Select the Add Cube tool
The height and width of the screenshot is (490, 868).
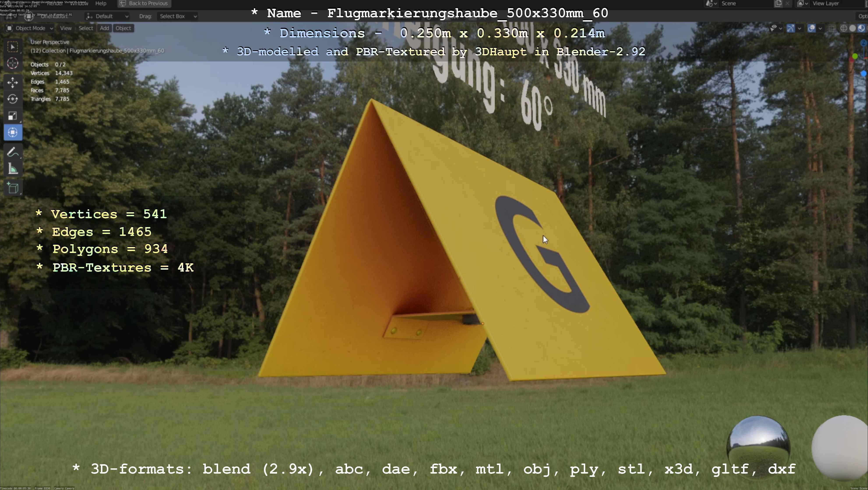click(13, 188)
